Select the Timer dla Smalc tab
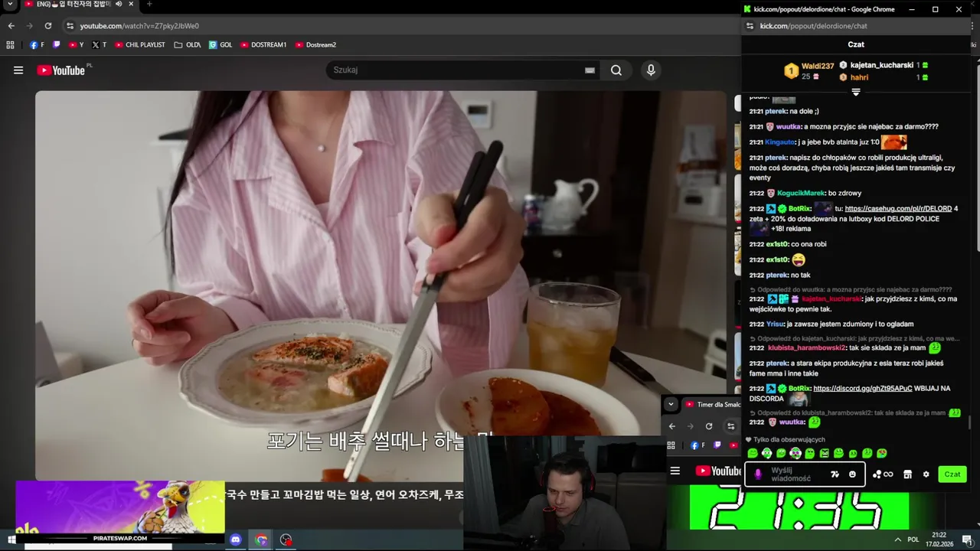Screen dimensions: 980x551 point(712,404)
